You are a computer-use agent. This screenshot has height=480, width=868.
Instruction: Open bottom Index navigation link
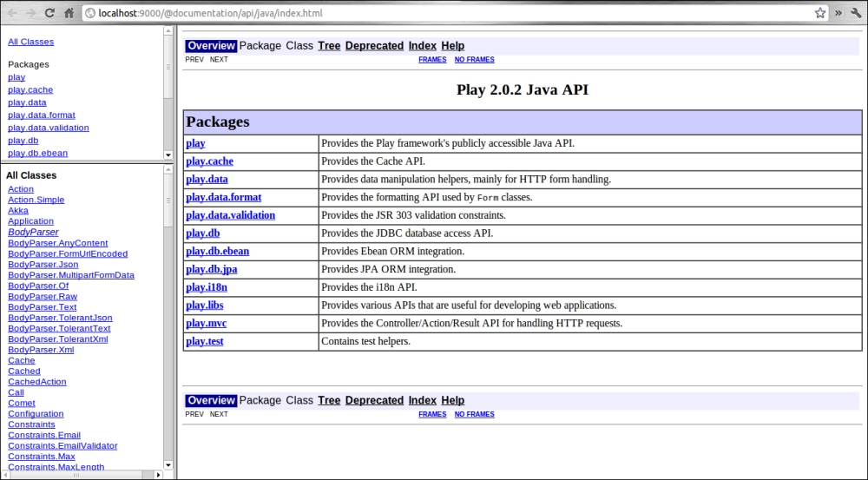pos(423,400)
